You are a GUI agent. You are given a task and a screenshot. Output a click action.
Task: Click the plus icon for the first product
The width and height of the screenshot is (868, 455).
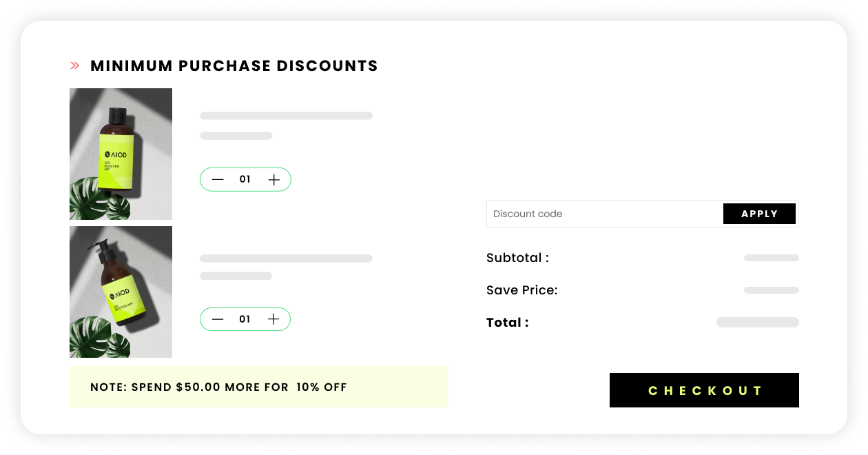pyautogui.click(x=273, y=179)
